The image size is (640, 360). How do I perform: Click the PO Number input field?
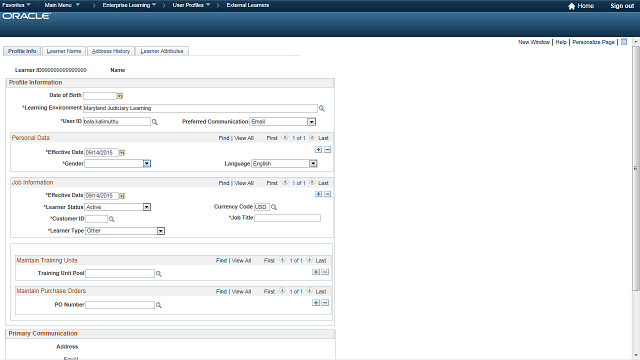tap(120, 305)
